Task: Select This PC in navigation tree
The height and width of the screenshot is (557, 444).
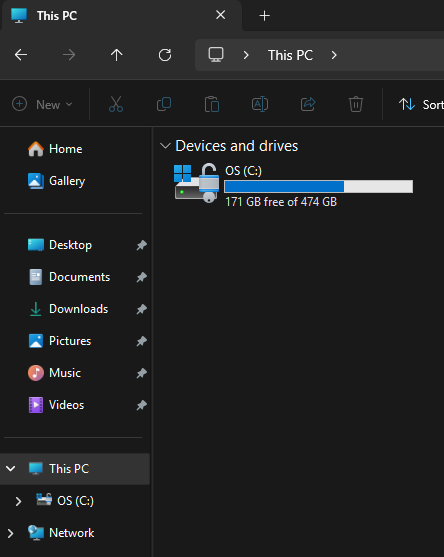Action: [x=75, y=469]
